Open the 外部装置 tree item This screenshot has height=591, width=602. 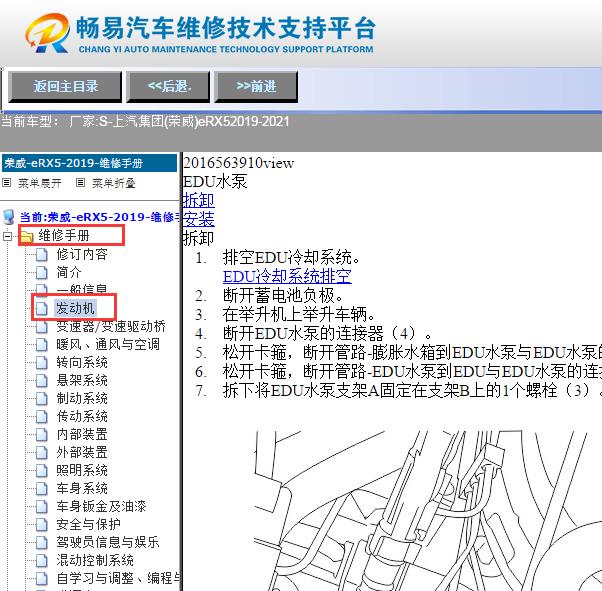pyautogui.click(x=82, y=452)
